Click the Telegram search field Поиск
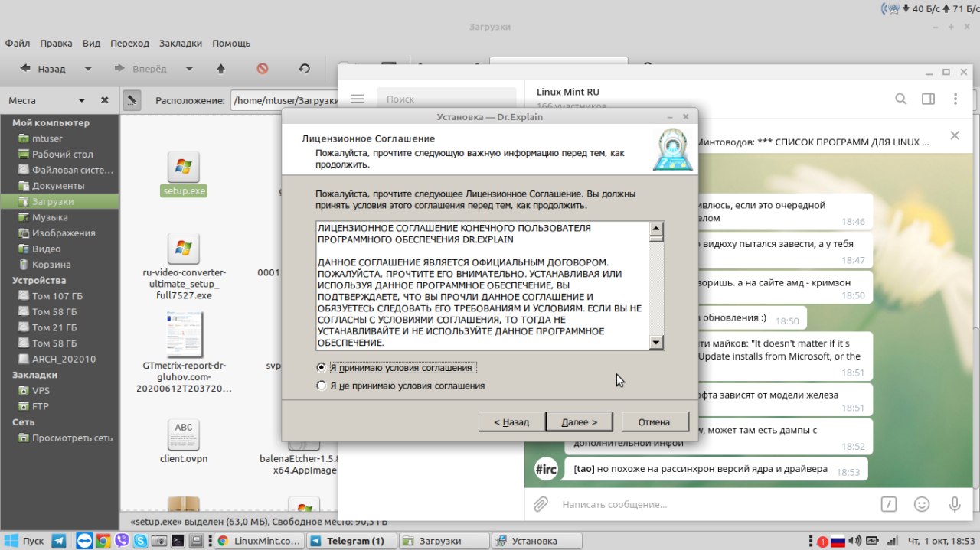This screenshot has width=980, height=550. point(446,99)
